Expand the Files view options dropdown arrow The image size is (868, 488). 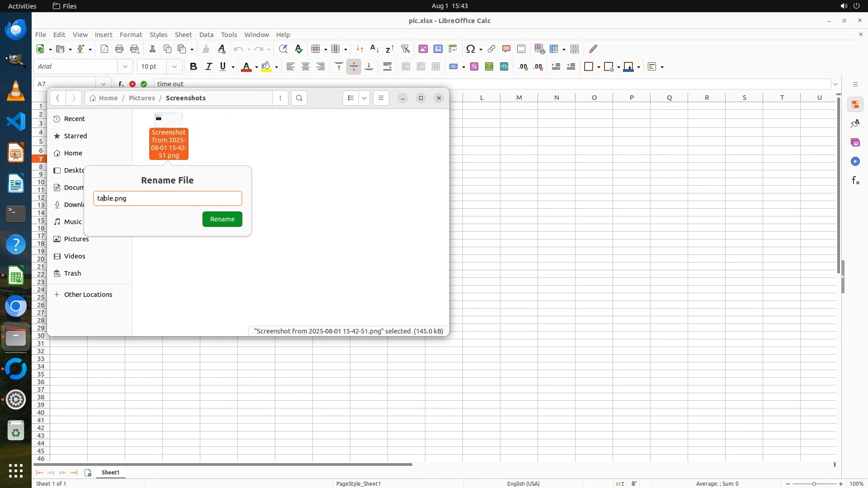click(364, 98)
